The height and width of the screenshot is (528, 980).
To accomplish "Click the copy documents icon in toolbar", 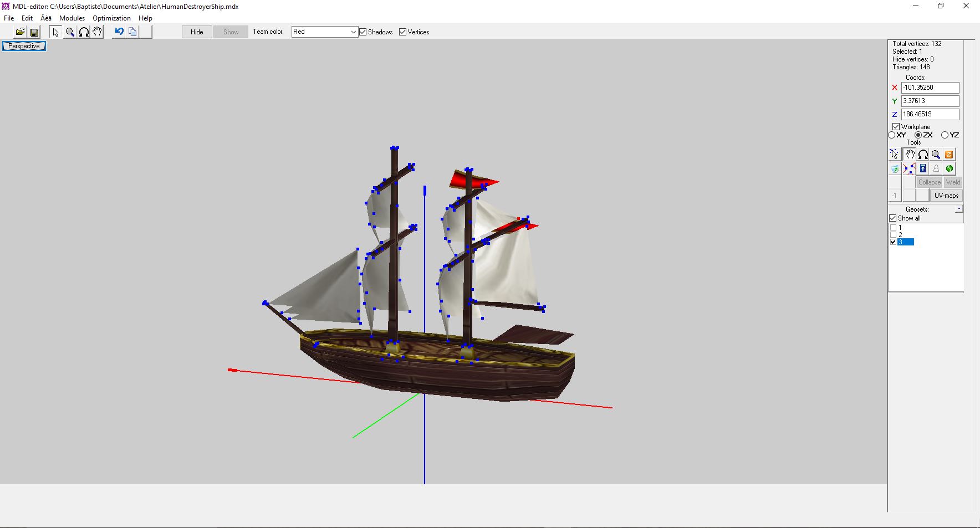I will (132, 32).
